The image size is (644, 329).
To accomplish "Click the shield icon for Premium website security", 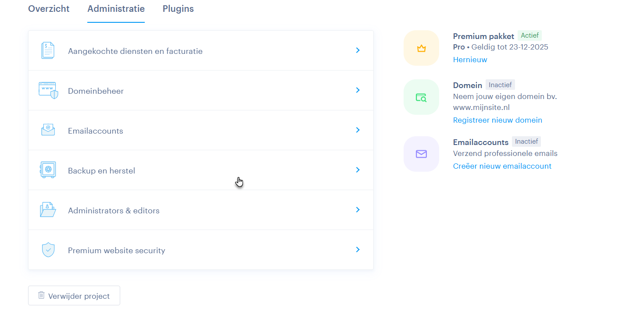I will click(x=48, y=250).
